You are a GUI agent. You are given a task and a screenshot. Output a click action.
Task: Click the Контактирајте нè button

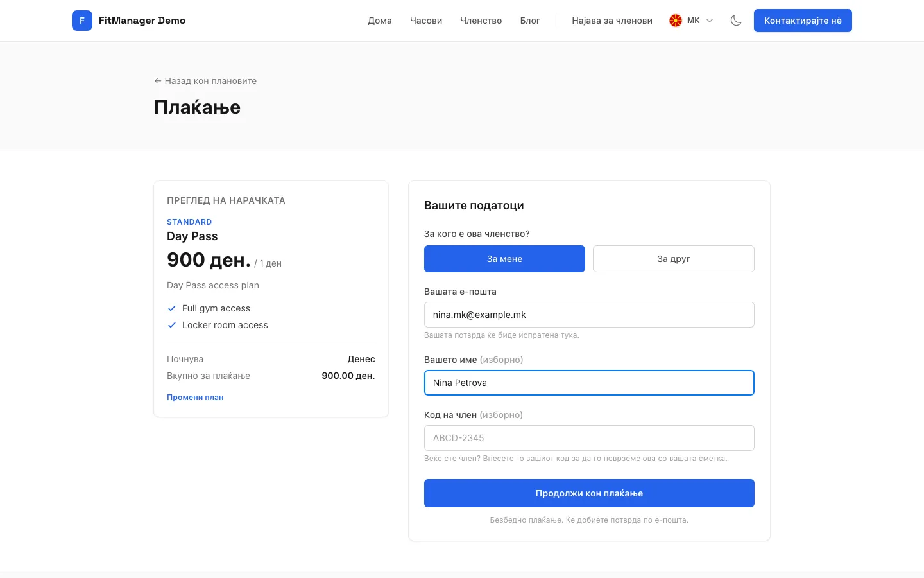coord(803,21)
